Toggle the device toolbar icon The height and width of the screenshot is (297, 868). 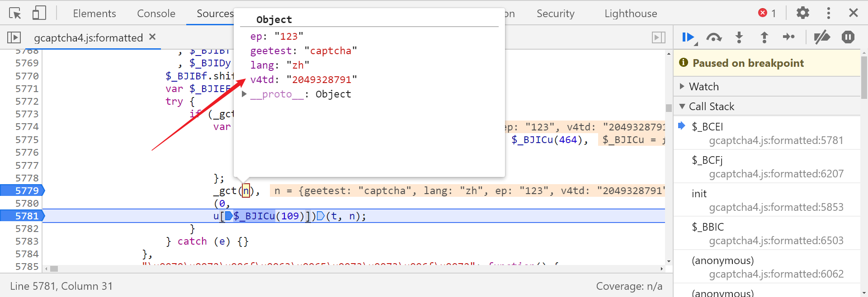pos(39,13)
